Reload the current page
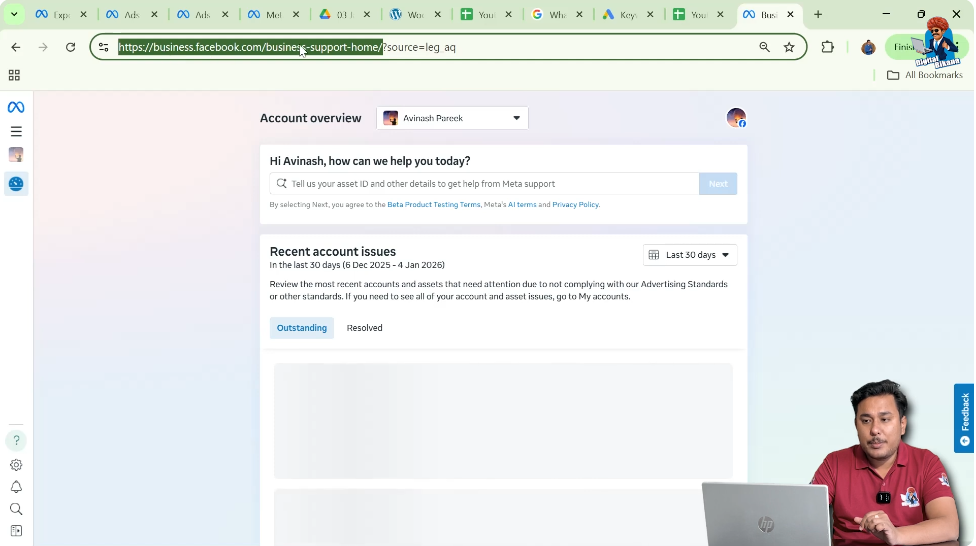Viewport: 976px width, 546px height. click(70, 47)
